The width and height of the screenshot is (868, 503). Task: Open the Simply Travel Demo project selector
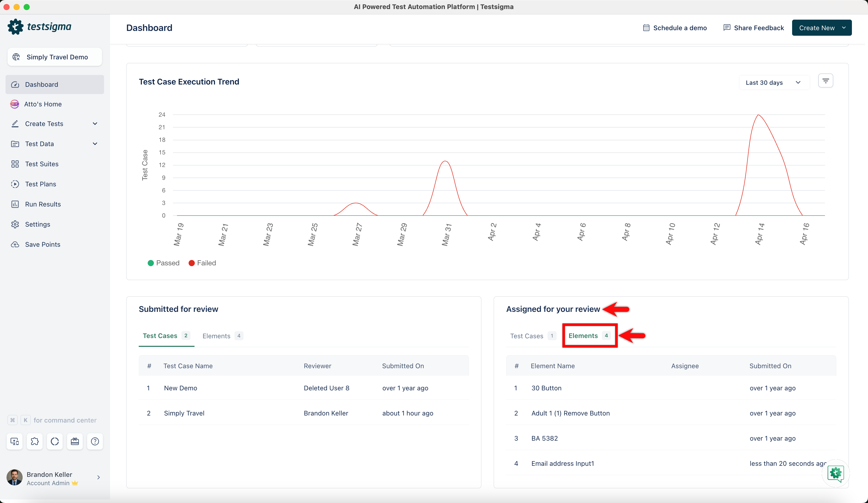55,57
